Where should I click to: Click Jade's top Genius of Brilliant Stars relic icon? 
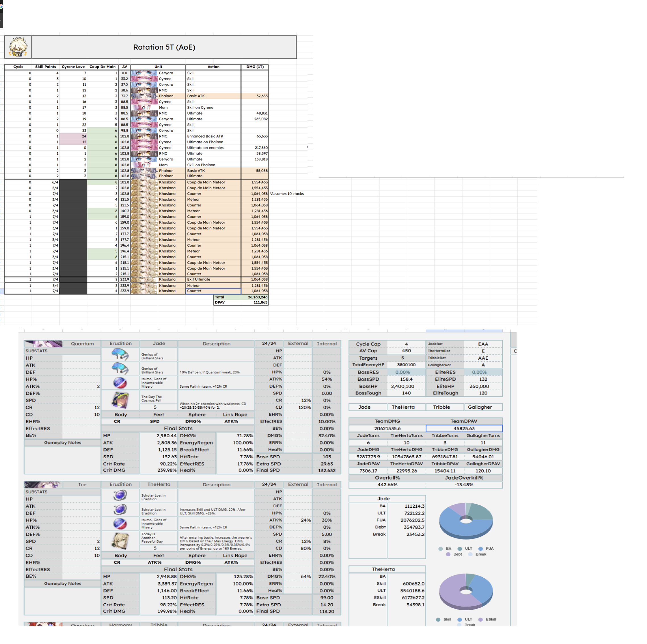(x=120, y=354)
